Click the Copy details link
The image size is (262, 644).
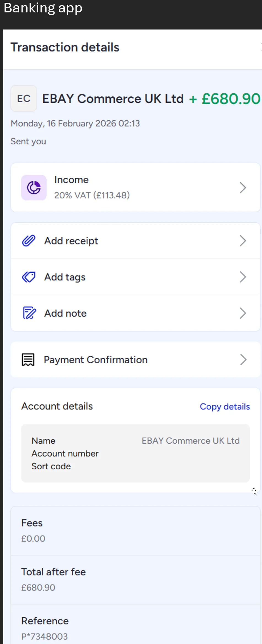[225, 406]
